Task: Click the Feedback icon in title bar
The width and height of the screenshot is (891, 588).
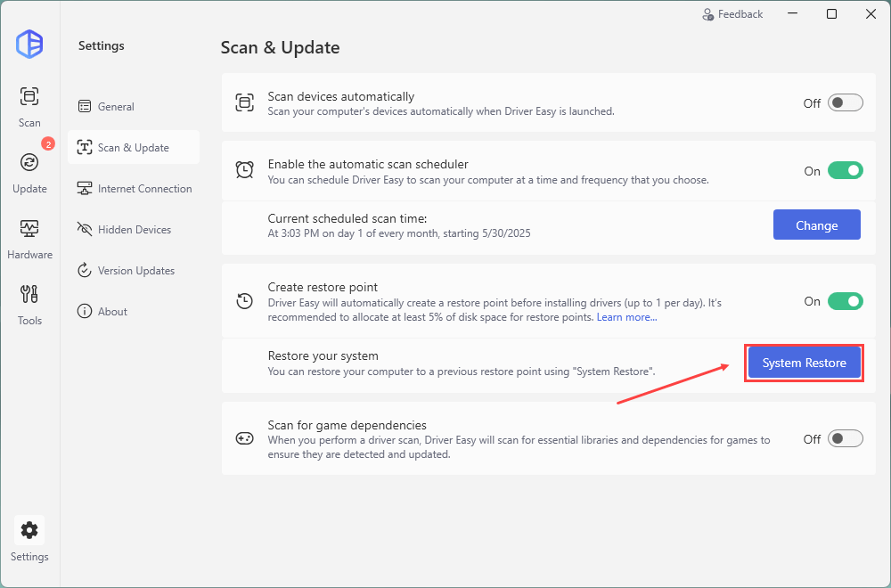Action: [x=708, y=14]
